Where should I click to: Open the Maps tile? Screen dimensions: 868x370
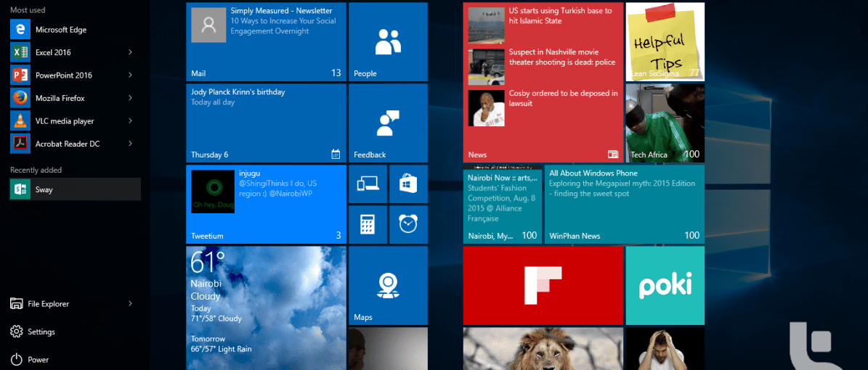click(x=388, y=285)
